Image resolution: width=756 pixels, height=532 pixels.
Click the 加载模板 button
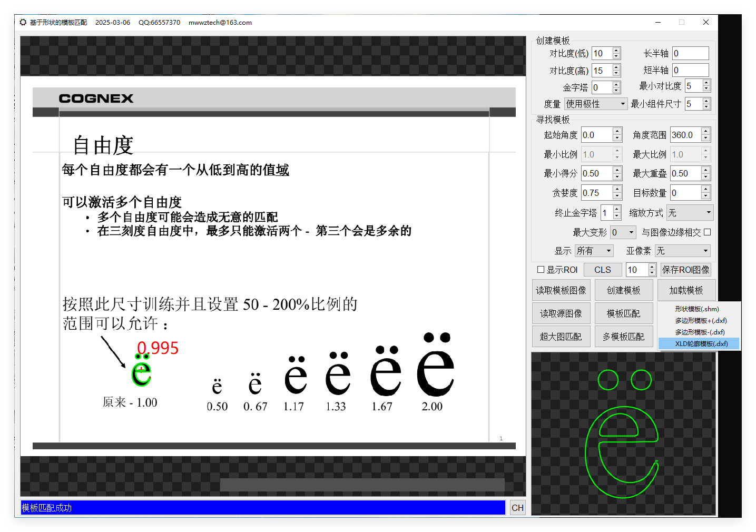point(686,290)
